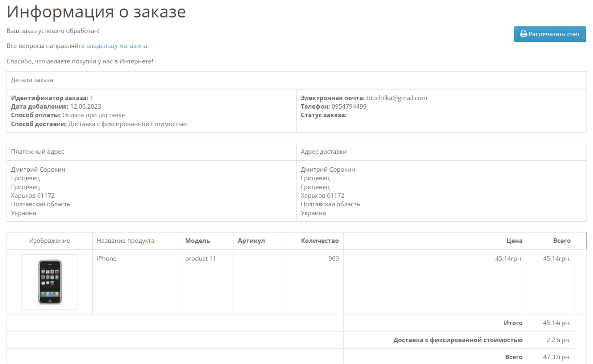The image size is (593, 364).
Task: Select Полтавская область in delivery address
Action: 330,204
